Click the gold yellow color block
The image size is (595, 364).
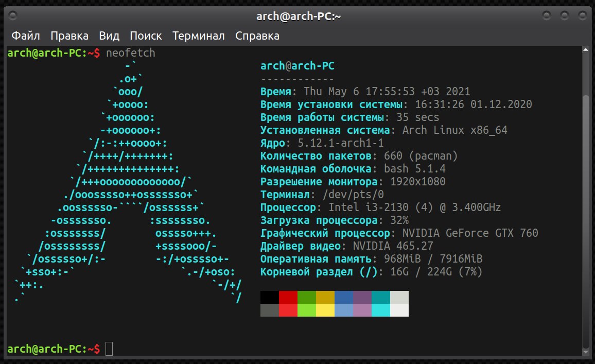(325, 297)
